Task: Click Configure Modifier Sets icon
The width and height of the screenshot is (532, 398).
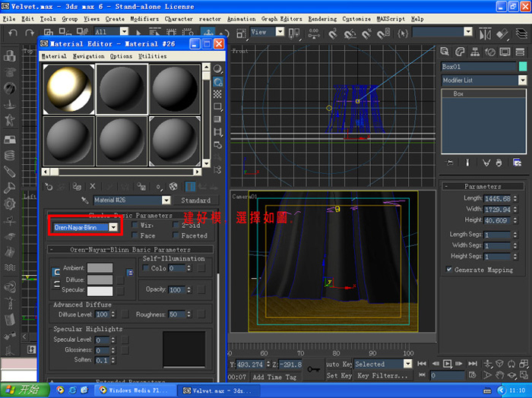Action: coord(517,163)
